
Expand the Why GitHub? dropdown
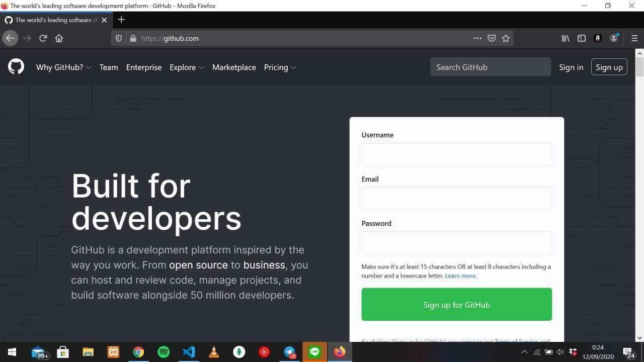[63, 67]
